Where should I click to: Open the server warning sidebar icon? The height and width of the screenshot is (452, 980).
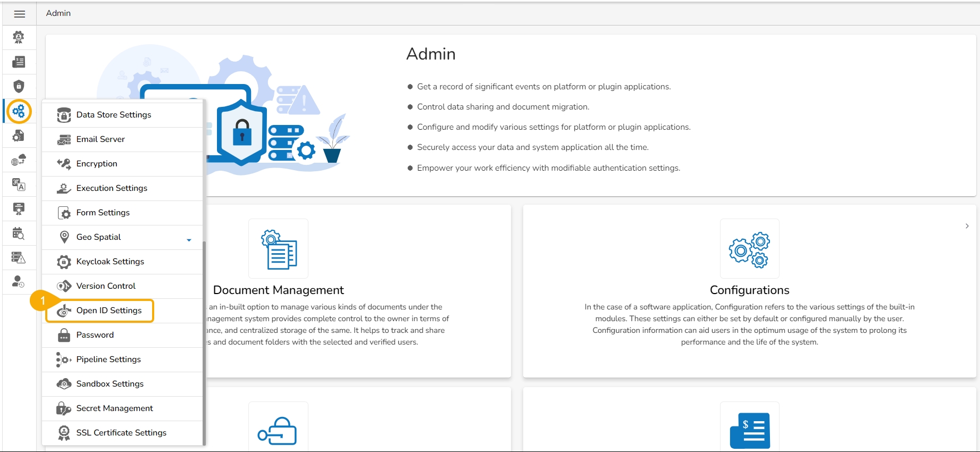19,258
